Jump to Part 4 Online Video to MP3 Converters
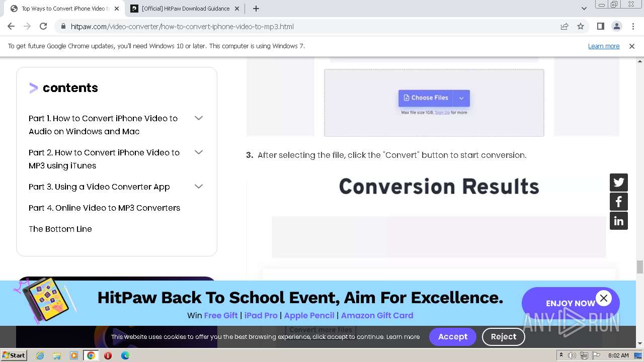This screenshot has height=362, width=644. [104, 208]
